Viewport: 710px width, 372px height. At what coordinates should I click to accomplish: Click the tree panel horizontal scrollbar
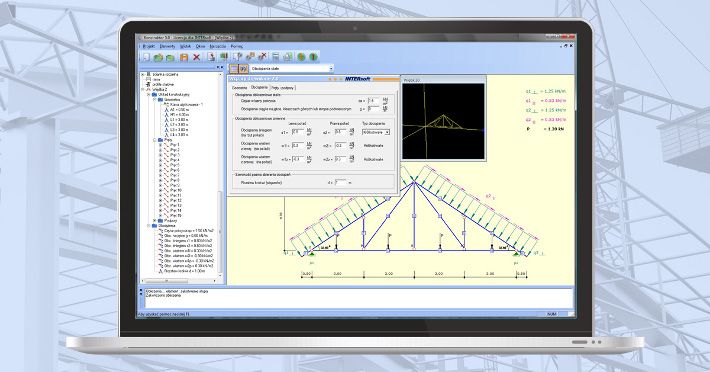pos(180,281)
